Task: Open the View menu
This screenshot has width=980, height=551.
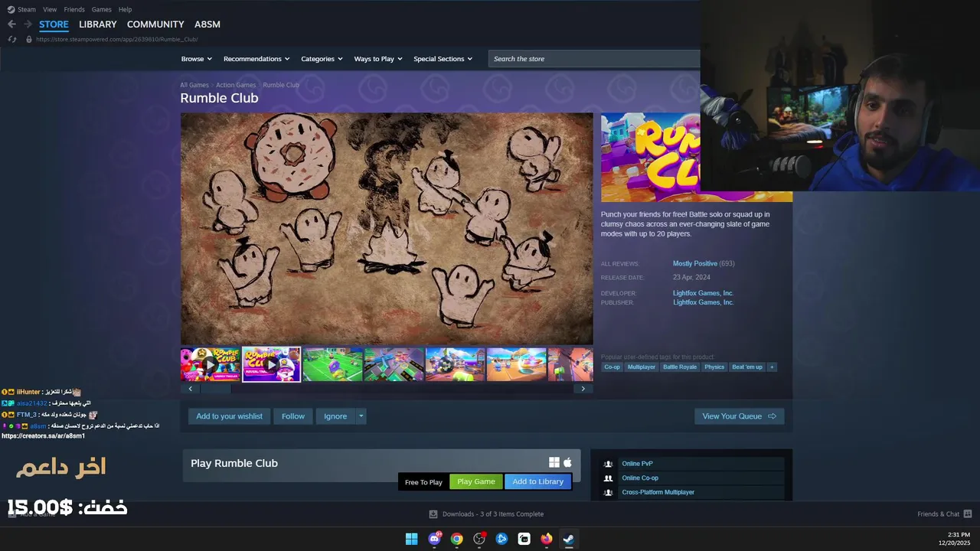Action: coord(50,9)
